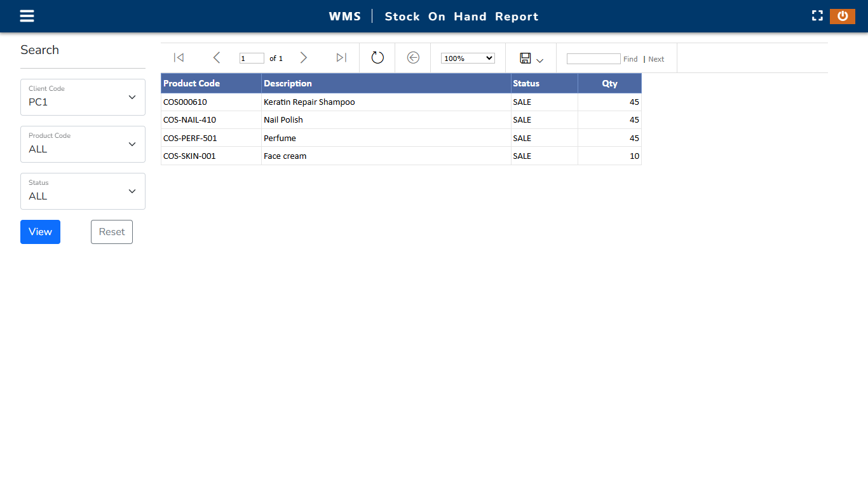868x488 pixels.
Task: Focus the find text input field
Action: (x=593, y=58)
